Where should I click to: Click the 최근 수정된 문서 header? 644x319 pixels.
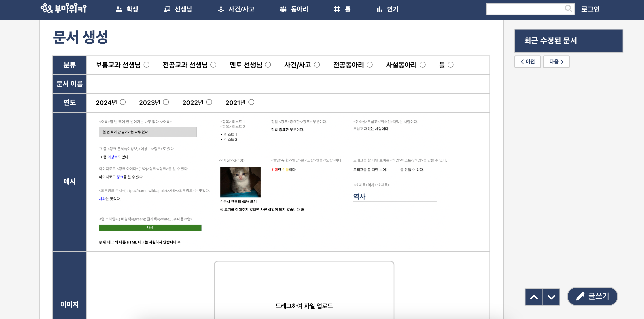[x=568, y=41]
